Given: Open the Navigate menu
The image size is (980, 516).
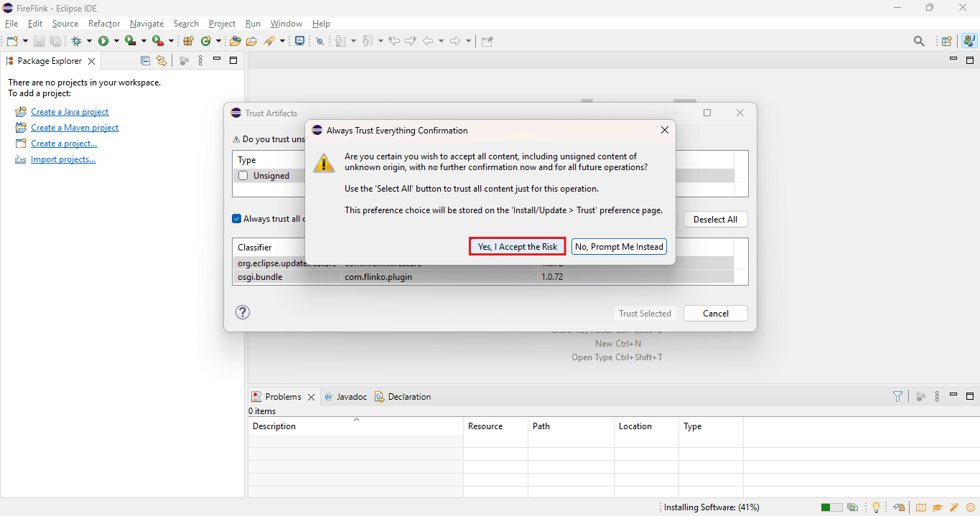Looking at the screenshot, I should coord(146,24).
